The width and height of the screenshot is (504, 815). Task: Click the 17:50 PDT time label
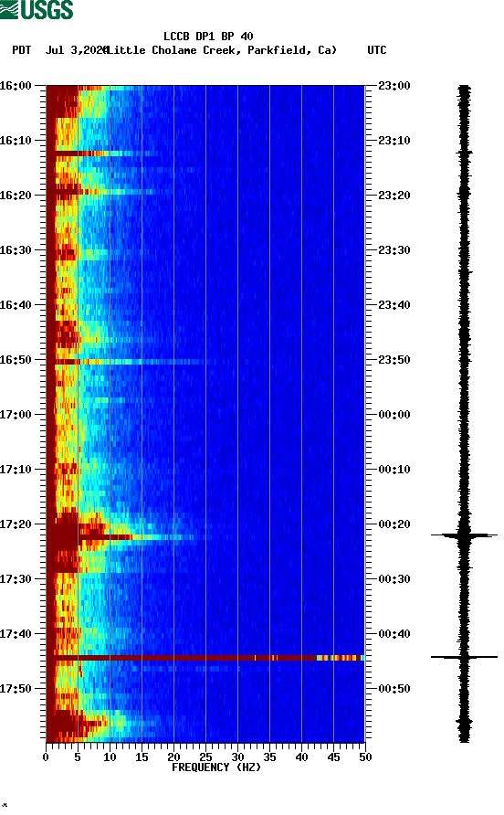[x=16, y=689]
